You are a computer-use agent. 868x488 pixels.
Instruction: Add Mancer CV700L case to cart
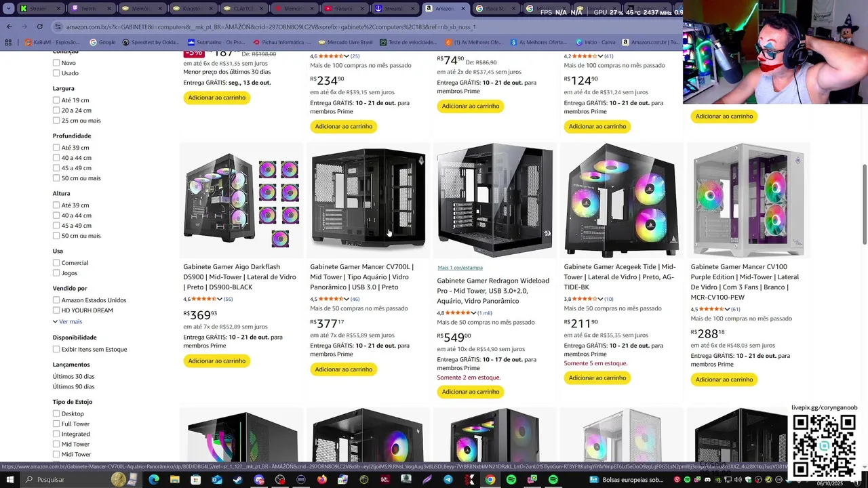point(344,369)
